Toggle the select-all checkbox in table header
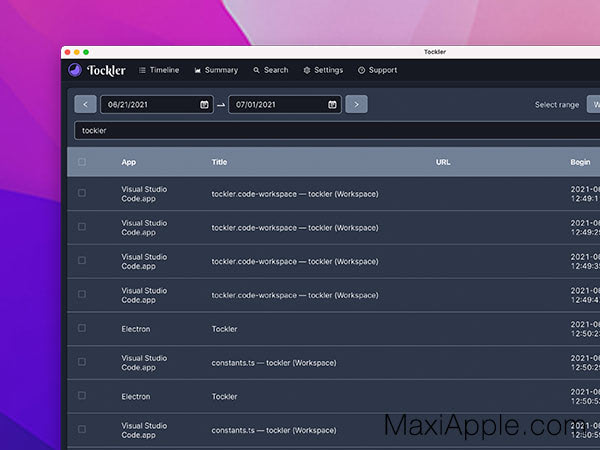600x450 pixels. (82, 162)
